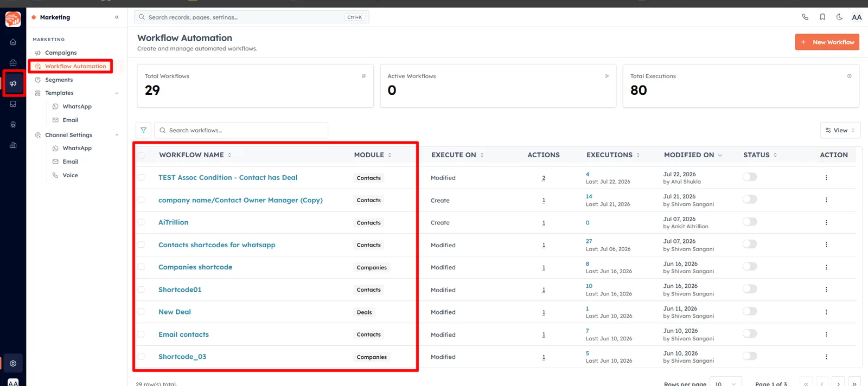Screen dimensions: 868x386
Task: Open Segments in the sidebar
Action: [59, 80]
